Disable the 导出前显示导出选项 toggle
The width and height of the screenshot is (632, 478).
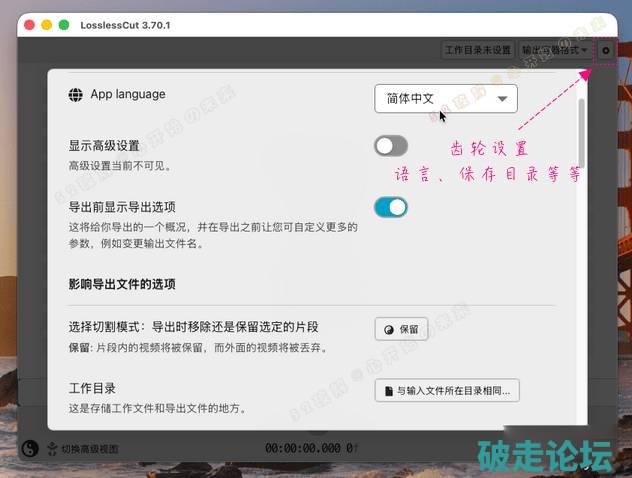tap(391, 208)
